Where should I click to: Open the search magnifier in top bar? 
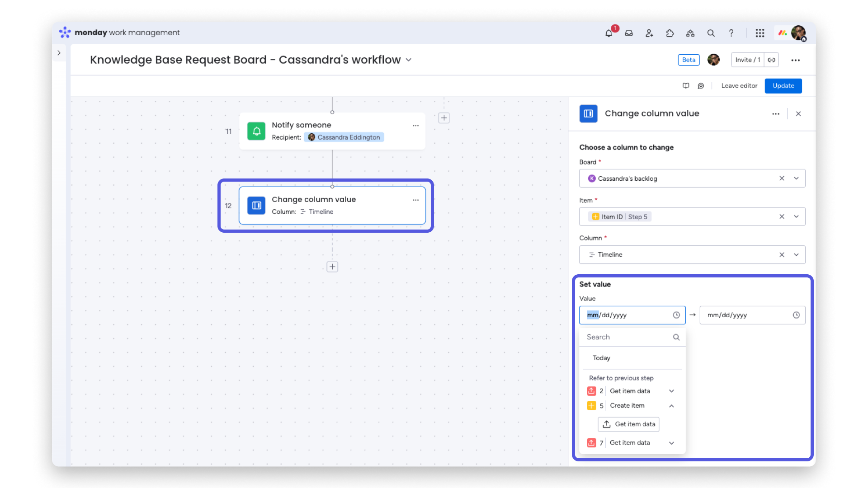pyautogui.click(x=711, y=33)
